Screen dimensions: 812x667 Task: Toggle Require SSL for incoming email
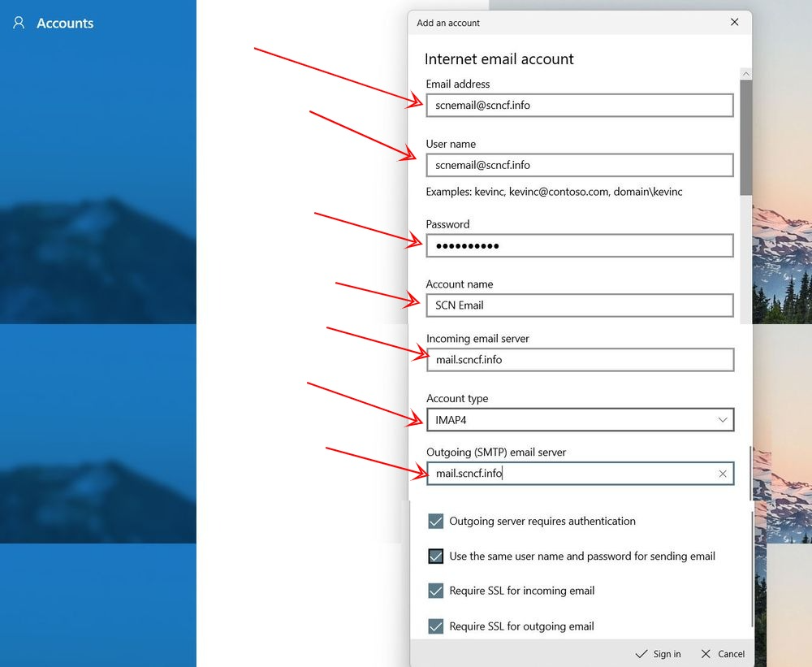tap(436, 591)
